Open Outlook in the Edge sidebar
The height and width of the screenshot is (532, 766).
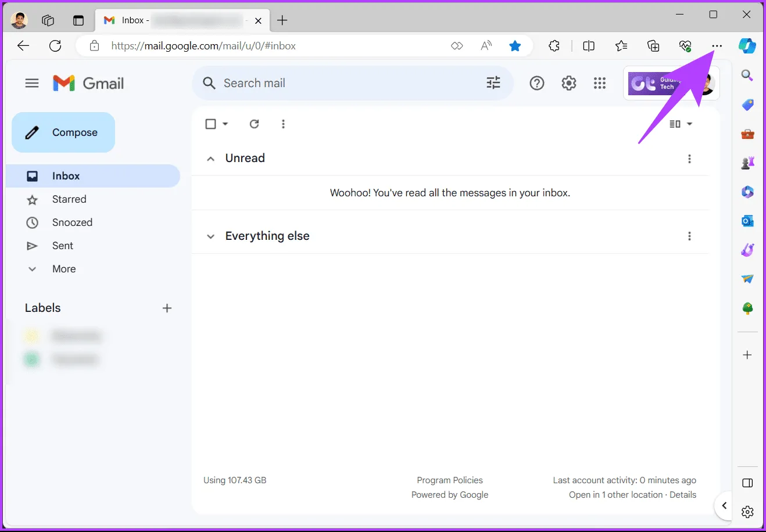point(747,221)
